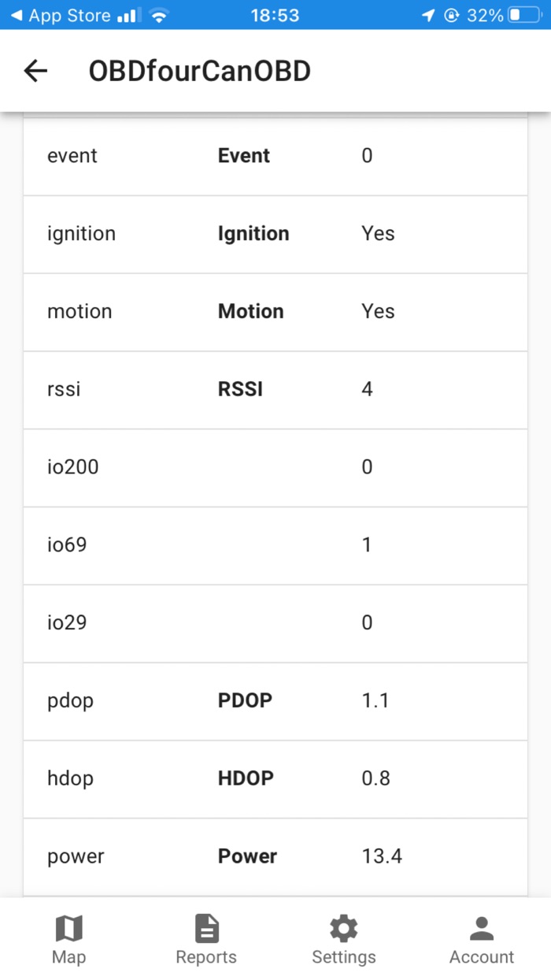The width and height of the screenshot is (551, 980).
Task: Return to App Store via status bar
Action: point(63,15)
